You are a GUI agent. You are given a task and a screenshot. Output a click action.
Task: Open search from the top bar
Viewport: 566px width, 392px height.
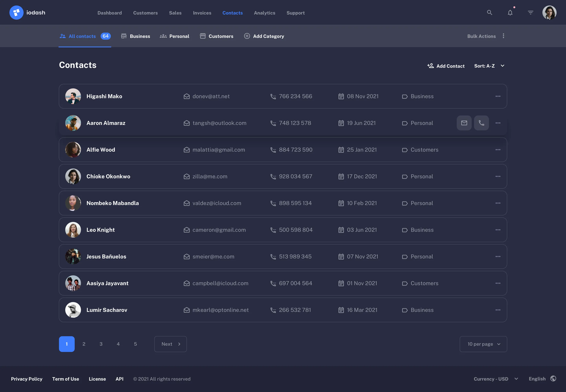[489, 12]
